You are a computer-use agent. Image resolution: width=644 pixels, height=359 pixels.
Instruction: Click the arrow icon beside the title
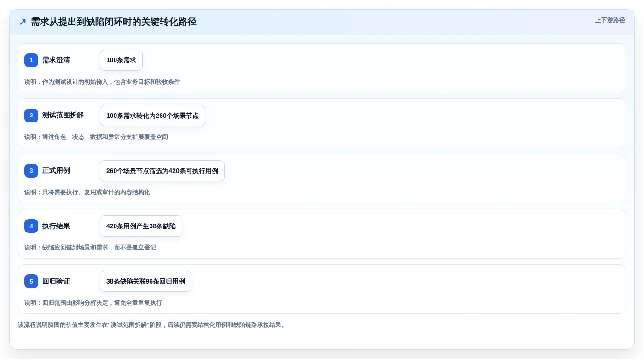(23, 22)
